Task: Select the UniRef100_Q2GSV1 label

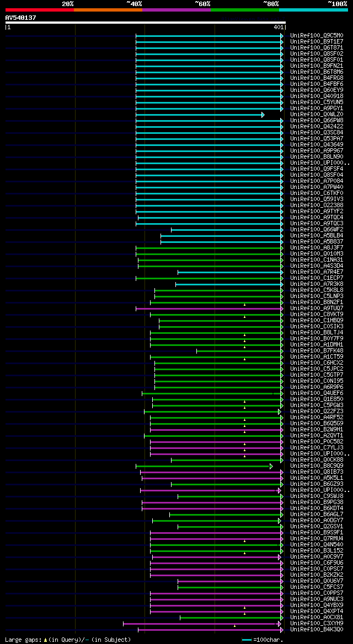Action: [x=317, y=527]
